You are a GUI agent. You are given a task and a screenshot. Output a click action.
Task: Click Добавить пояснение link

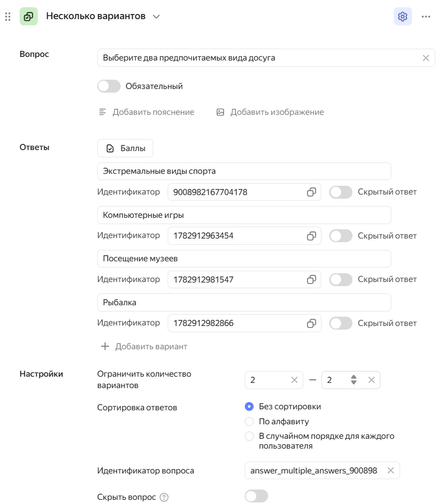[x=146, y=112]
